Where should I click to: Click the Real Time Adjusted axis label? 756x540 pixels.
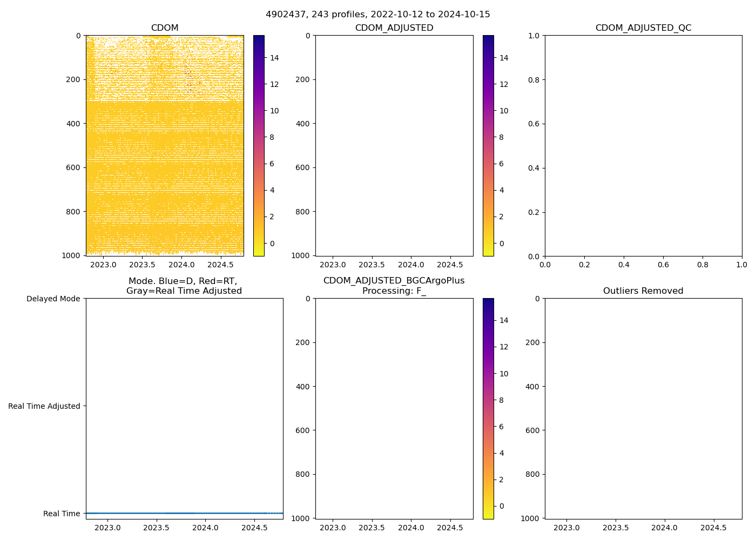44,406
